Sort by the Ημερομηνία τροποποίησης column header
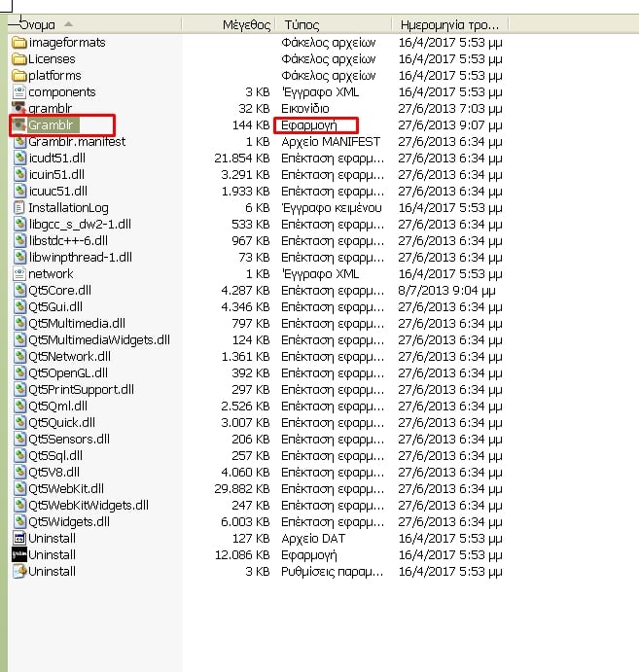Screen dimensions: 639x672 pos(449,25)
